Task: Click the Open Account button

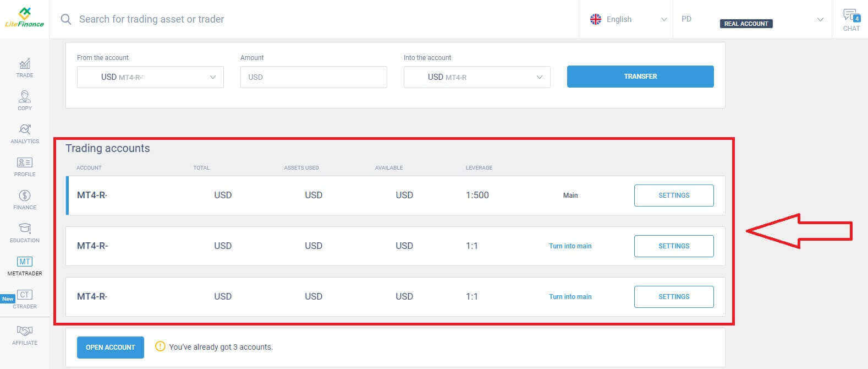Action: (x=111, y=348)
